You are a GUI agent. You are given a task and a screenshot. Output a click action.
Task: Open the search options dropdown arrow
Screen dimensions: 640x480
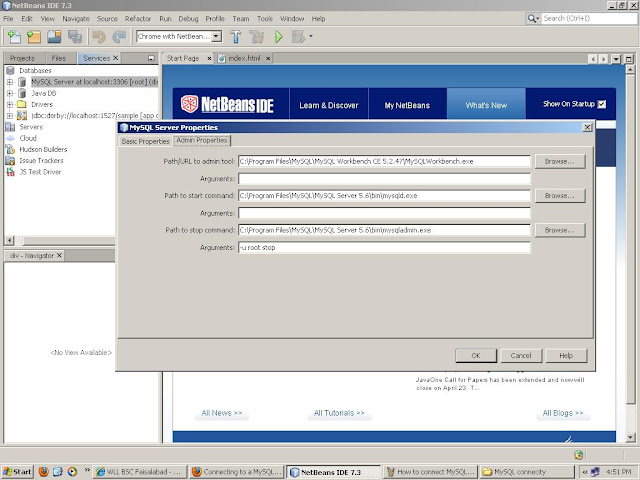pos(538,18)
